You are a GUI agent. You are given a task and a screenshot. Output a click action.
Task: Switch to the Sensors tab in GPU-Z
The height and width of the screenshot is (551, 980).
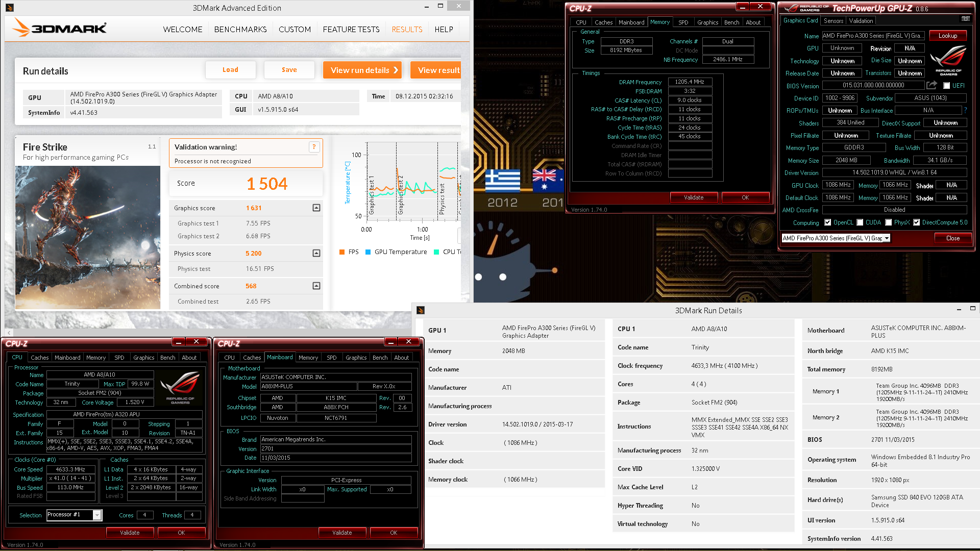(834, 21)
